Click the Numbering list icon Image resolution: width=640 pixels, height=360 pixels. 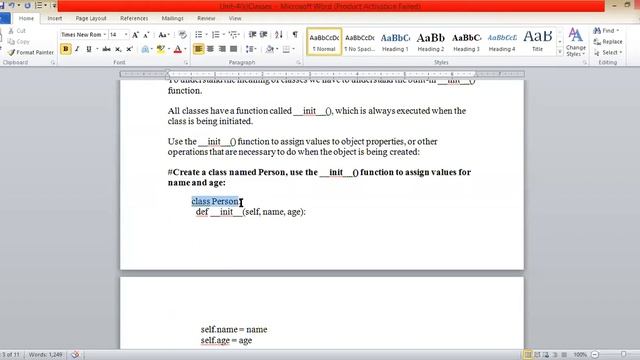216,34
